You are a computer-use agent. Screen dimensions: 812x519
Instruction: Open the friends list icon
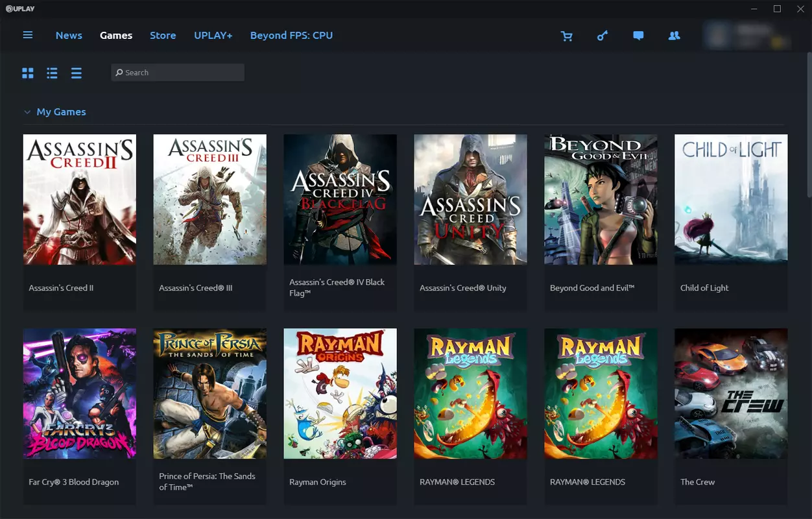675,36
